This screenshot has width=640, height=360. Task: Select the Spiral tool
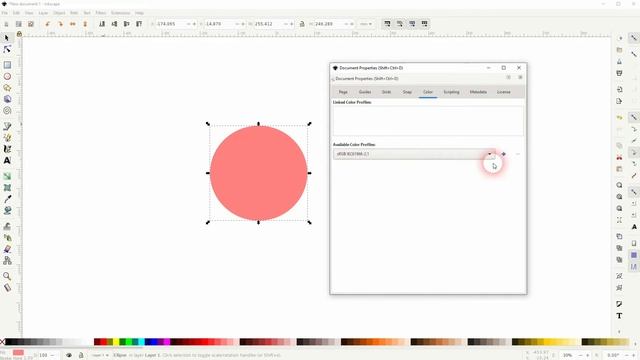pyautogui.click(x=7, y=111)
